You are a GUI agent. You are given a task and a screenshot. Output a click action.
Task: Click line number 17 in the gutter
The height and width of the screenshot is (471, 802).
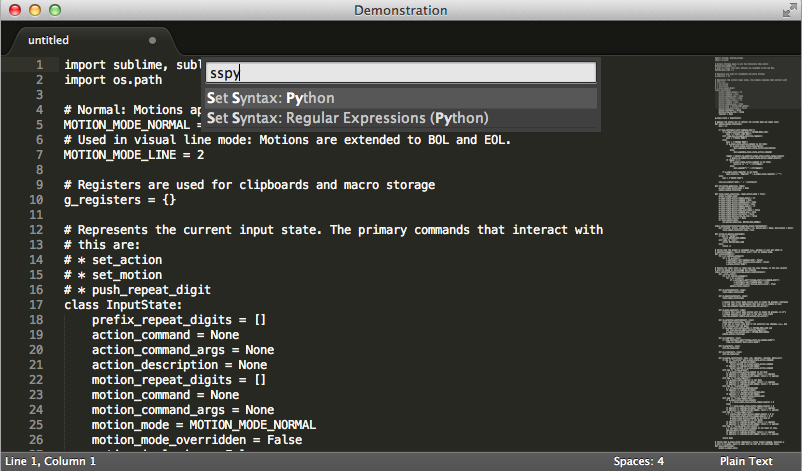(36, 304)
